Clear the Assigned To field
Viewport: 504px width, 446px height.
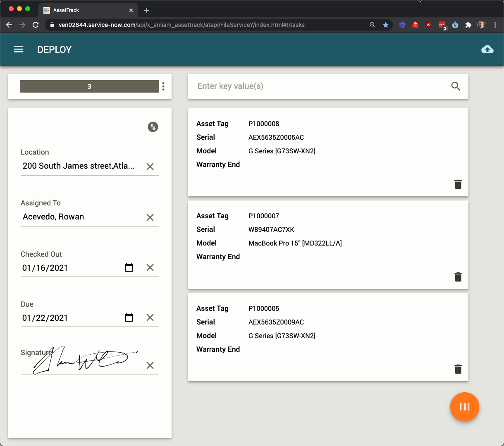point(150,217)
